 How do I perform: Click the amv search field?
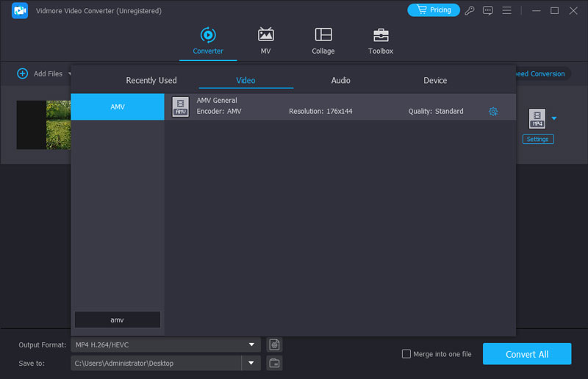point(118,320)
